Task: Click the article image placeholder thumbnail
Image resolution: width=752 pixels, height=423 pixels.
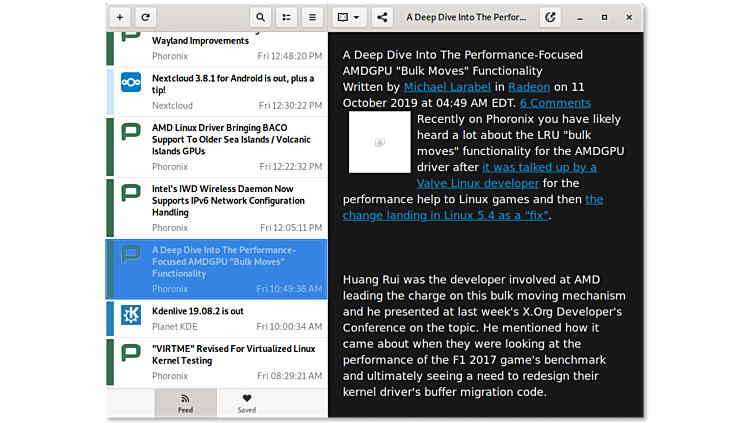Action: [x=379, y=142]
